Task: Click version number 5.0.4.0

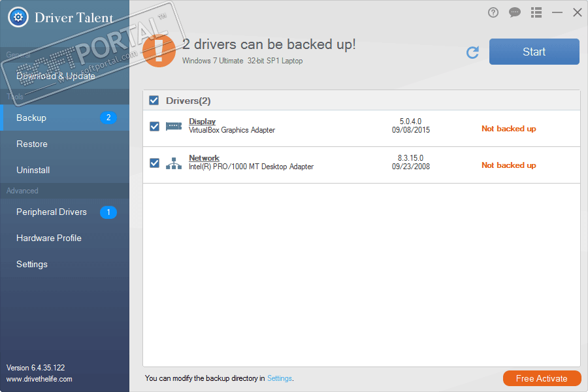Action: point(411,122)
